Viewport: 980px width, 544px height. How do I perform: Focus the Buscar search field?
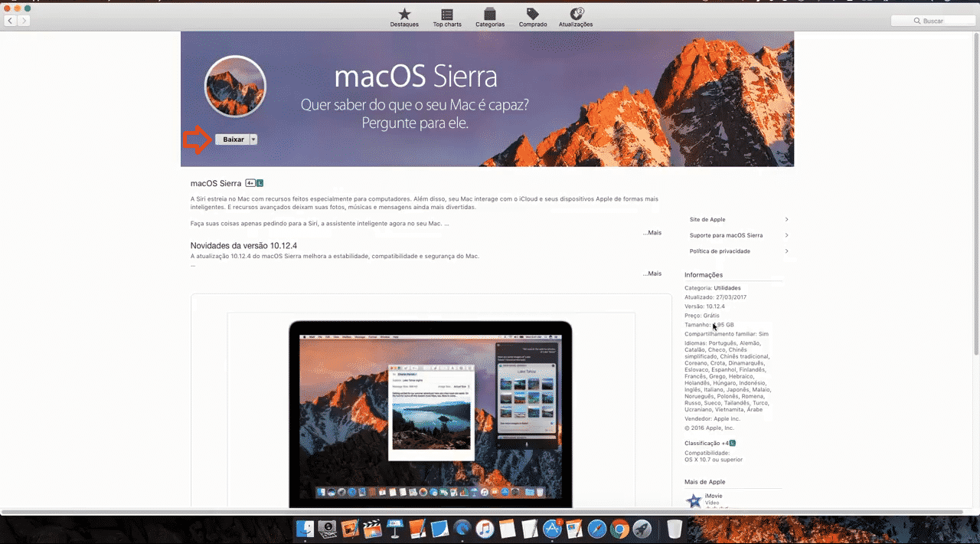coord(932,21)
